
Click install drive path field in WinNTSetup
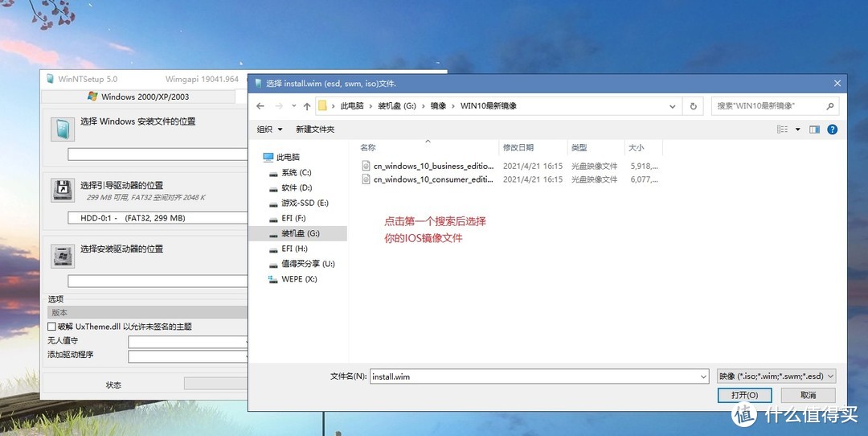pos(158,281)
